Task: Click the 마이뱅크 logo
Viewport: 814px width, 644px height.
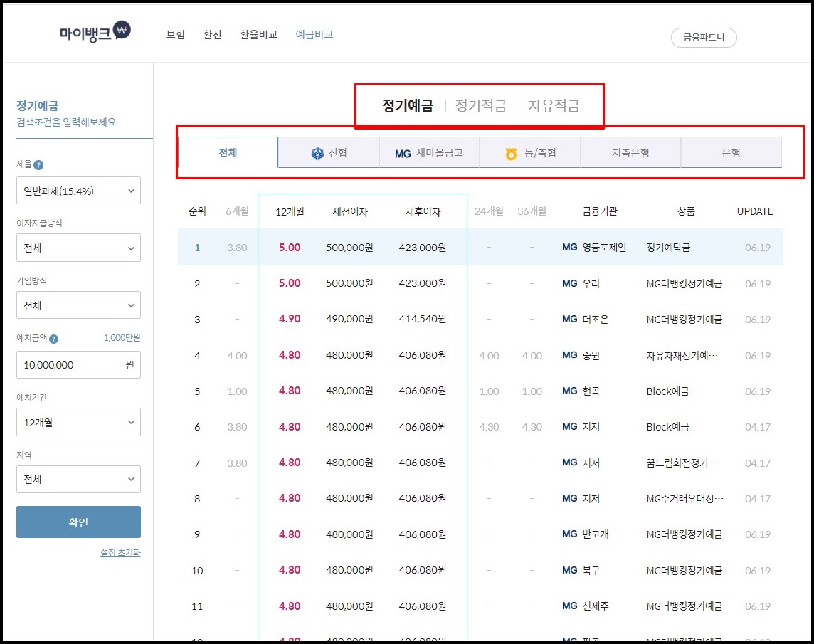Action: (x=95, y=32)
